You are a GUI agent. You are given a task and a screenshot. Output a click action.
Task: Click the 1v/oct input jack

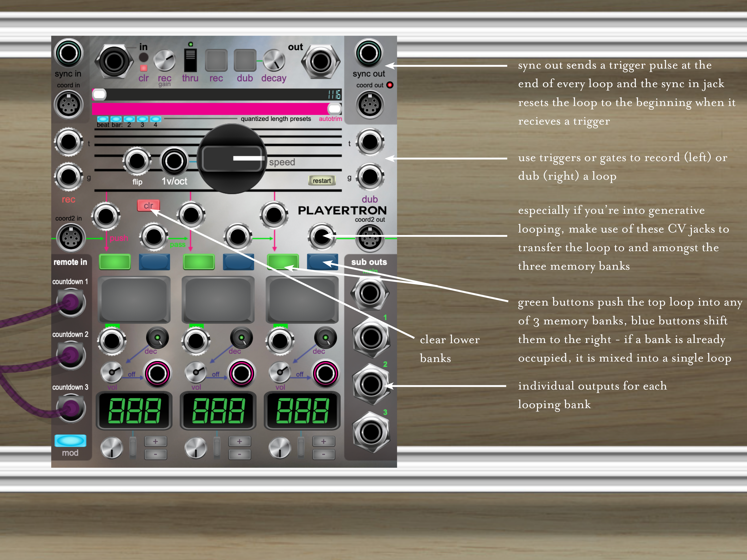pyautogui.click(x=174, y=161)
